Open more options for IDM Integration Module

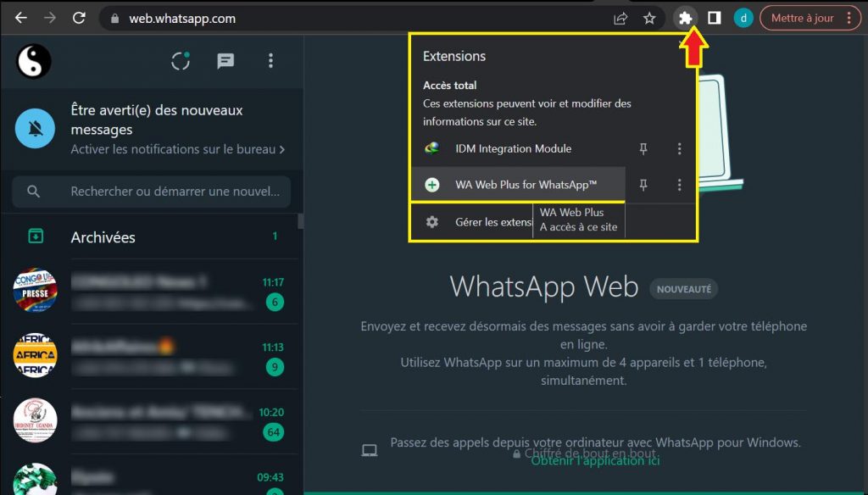(679, 148)
